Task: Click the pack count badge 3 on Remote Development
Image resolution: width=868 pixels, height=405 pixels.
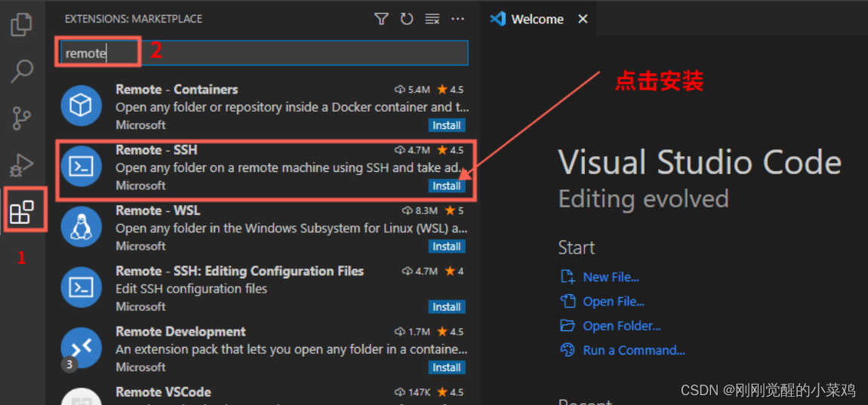Action: (x=69, y=364)
